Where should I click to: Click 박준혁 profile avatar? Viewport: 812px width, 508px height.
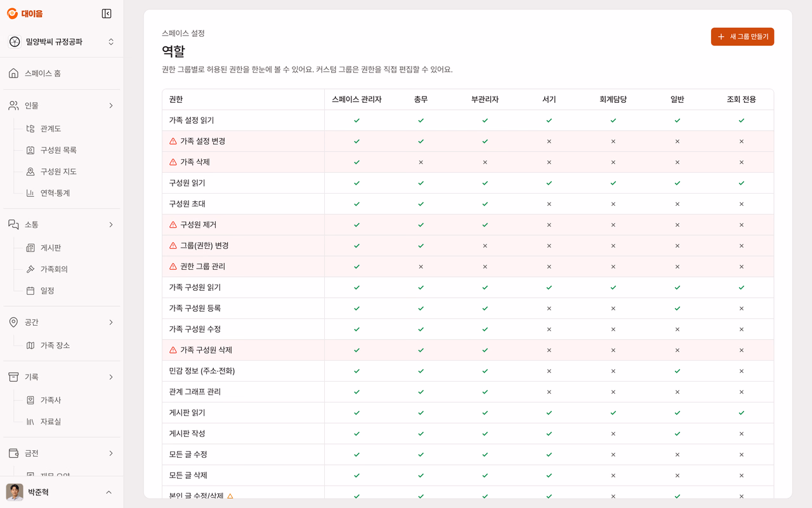coord(15,492)
